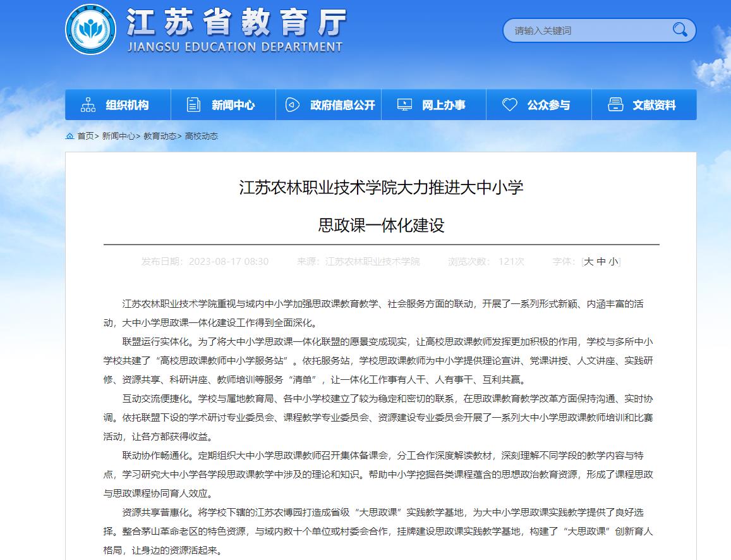Set font size to 大 (large)
Viewport: 731px width, 560px height.
coord(588,262)
